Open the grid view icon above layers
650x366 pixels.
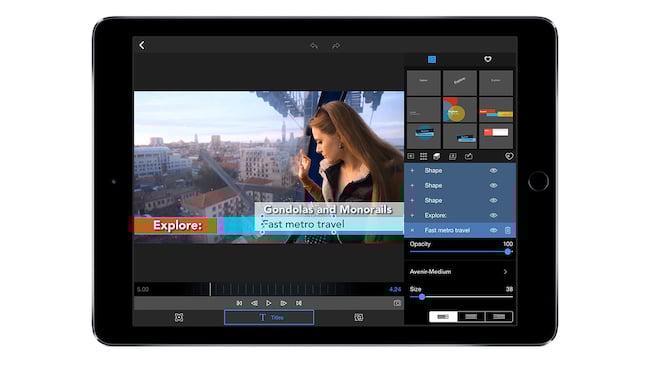pos(423,156)
